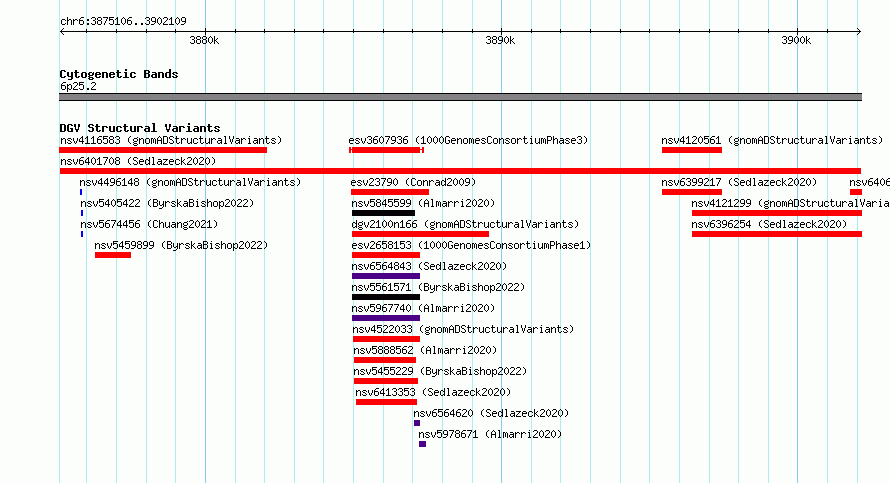Select the nsv6399217 red bar
The width and height of the screenshot is (890, 483).
pos(692,192)
